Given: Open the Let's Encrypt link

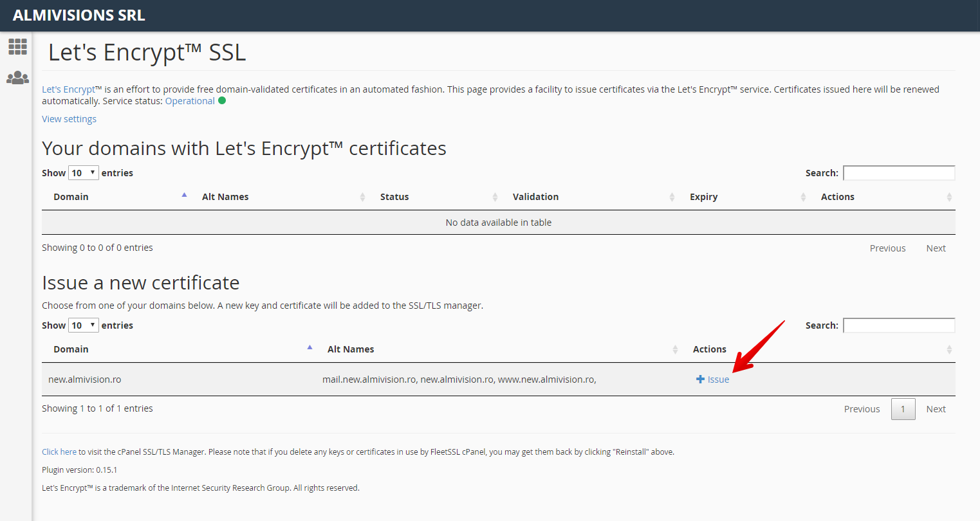Looking at the screenshot, I should tap(69, 89).
